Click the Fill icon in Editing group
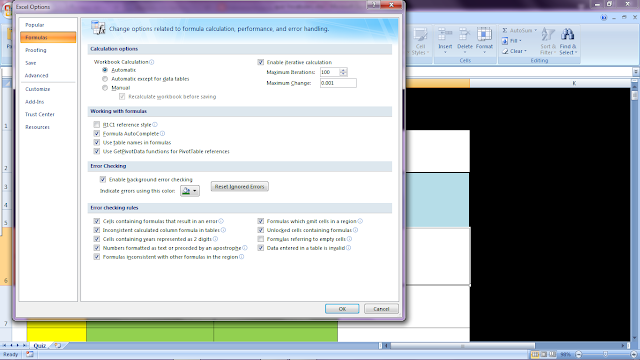The image size is (640, 360). [x=505, y=41]
